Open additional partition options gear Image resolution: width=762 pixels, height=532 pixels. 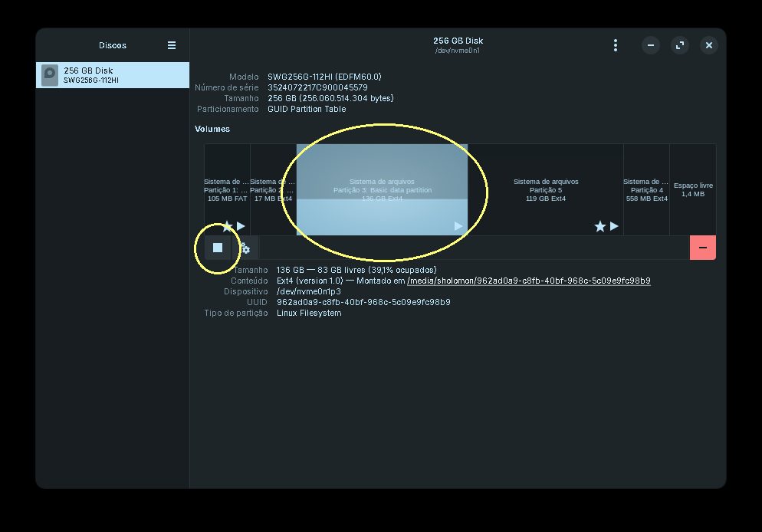[245, 248]
